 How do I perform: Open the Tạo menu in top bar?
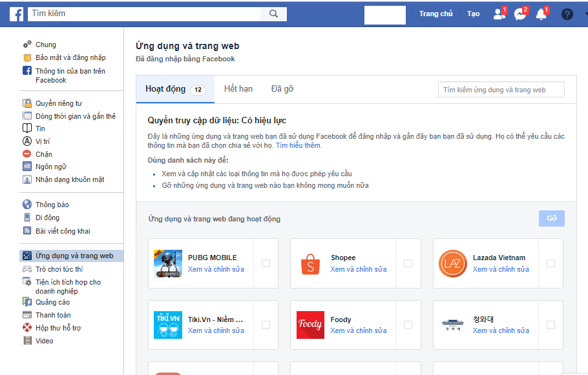coord(473,14)
